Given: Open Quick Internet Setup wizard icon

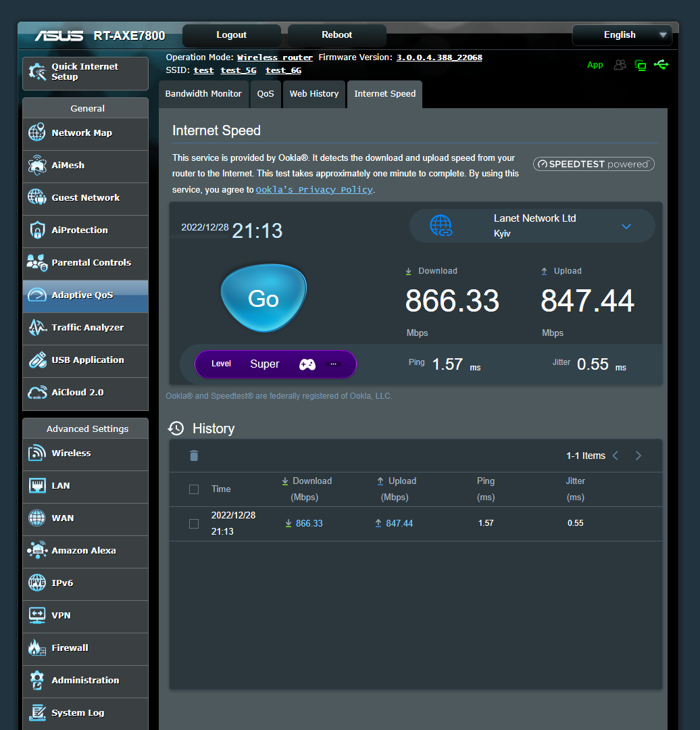Looking at the screenshot, I should click(37, 72).
